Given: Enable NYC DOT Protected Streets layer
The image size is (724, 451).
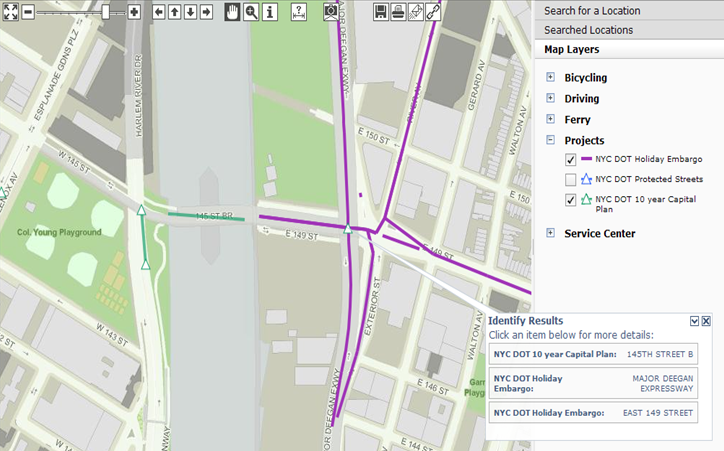Looking at the screenshot, I should click(570, 180).
